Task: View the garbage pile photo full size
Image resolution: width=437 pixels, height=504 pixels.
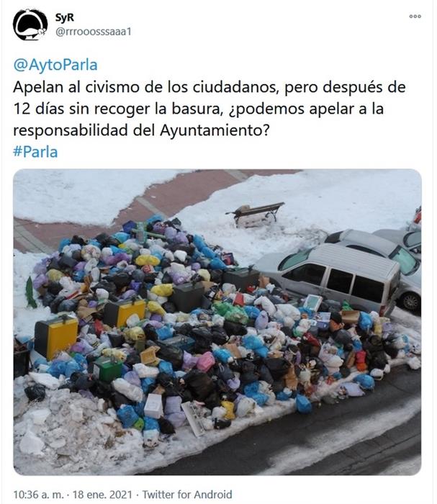Action: click(x=217, y=322)
